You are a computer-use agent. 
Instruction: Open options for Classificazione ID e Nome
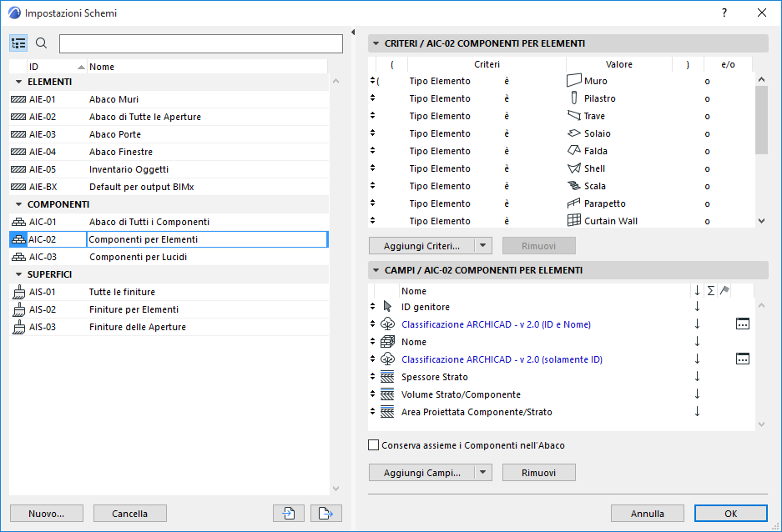(x=743, y=324)
